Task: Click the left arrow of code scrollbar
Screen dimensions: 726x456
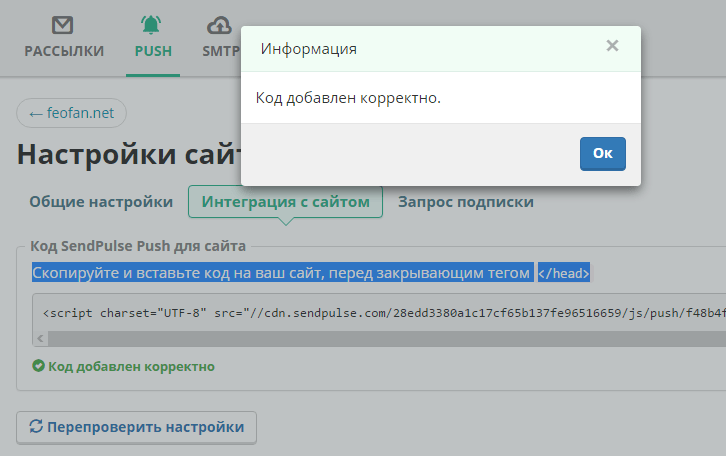Action: pyautogui.click(x=40, y=338)
